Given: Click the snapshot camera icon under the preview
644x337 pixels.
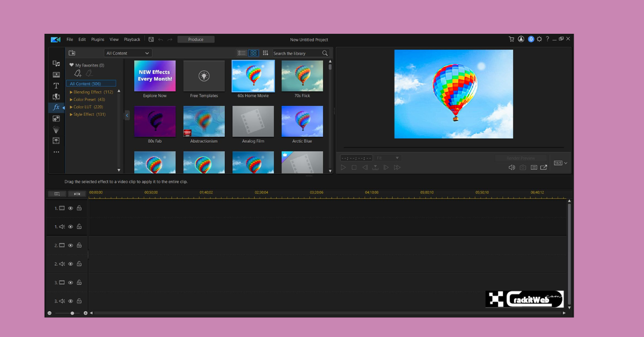Looking at the screenshot, I should 522,167.
